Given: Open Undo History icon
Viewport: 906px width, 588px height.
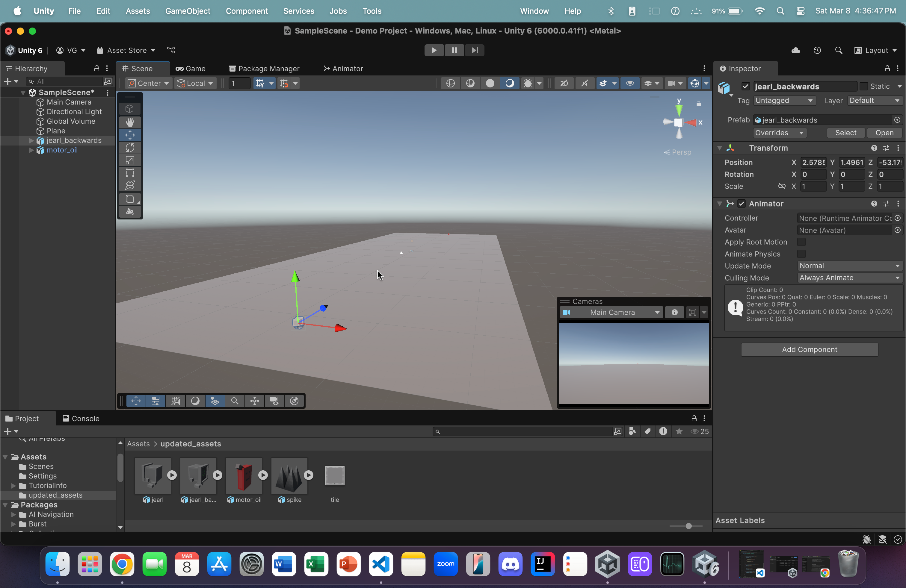Looking at the screenshot, I should coord(817,50).
